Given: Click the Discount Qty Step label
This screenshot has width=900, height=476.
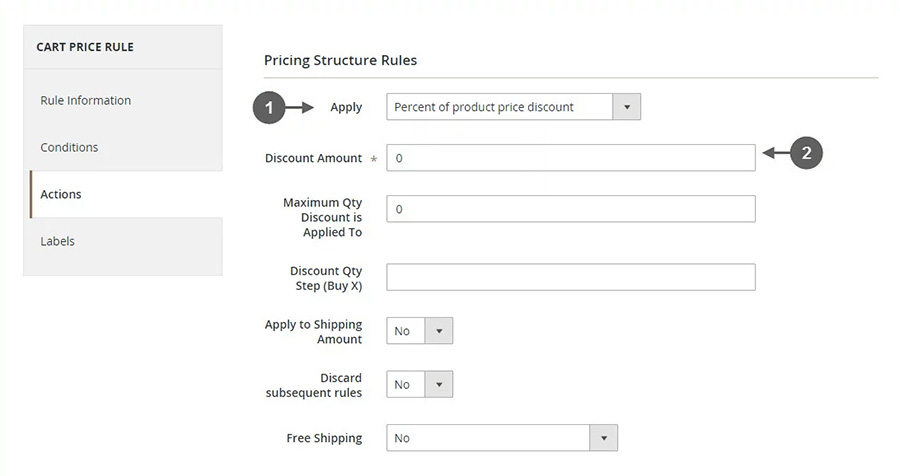Looking at the screenshot, I should click(326, 278).
